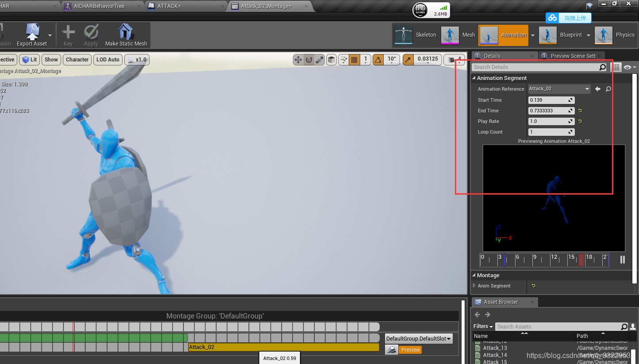Switch to Skeleton editor mode
The width and height of the screenshot is (639, 364).
[x=416, y=35]
